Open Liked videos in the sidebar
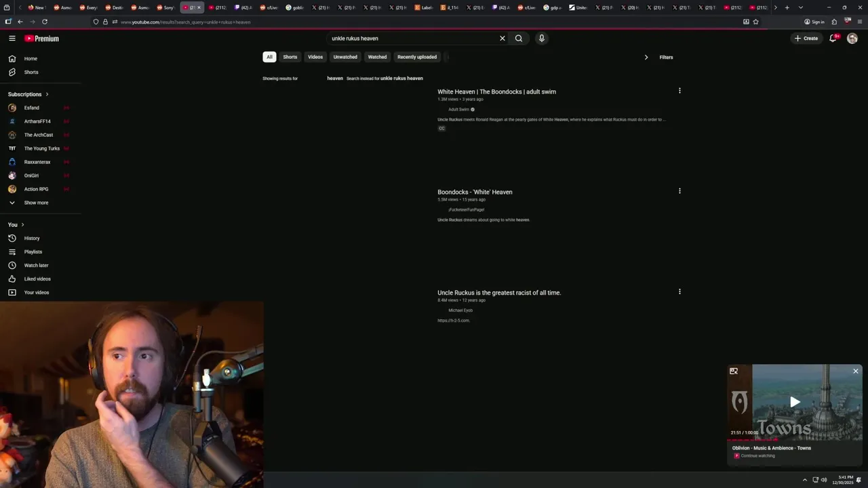This screenshot has width=868, height=488. click(41, 279)
